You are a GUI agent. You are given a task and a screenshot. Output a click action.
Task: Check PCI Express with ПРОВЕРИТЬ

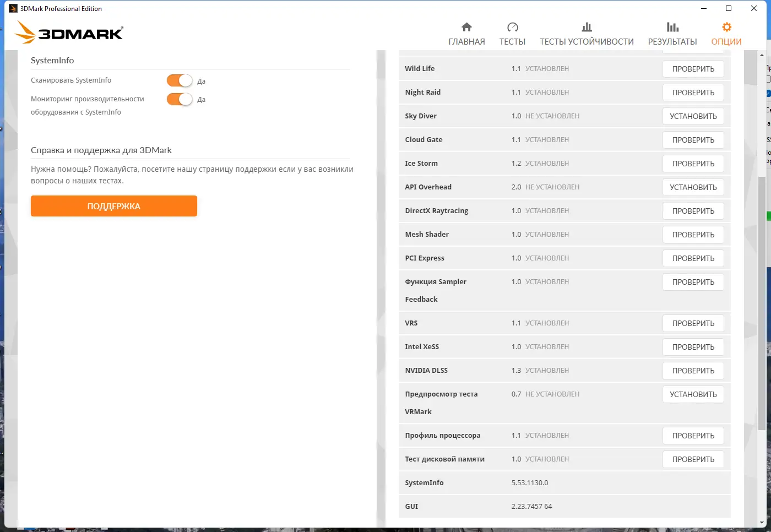tap(693, 258)
